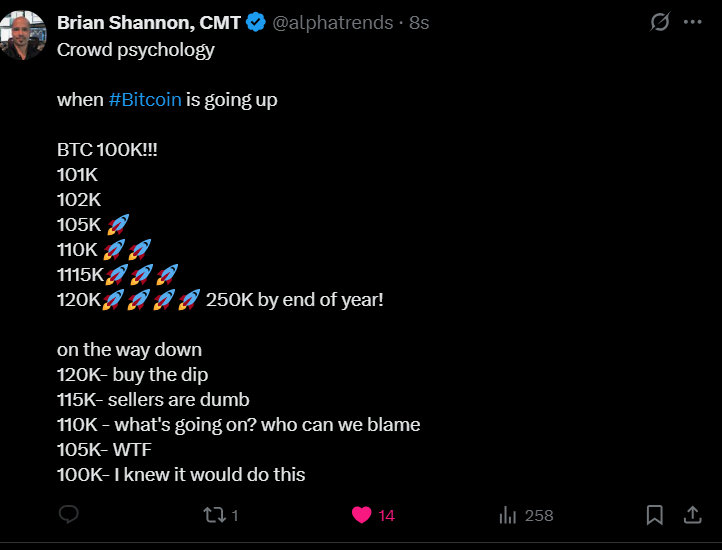722x550 pixels.
Task: Click the like count showing 14
Action: tap(387, 516)
